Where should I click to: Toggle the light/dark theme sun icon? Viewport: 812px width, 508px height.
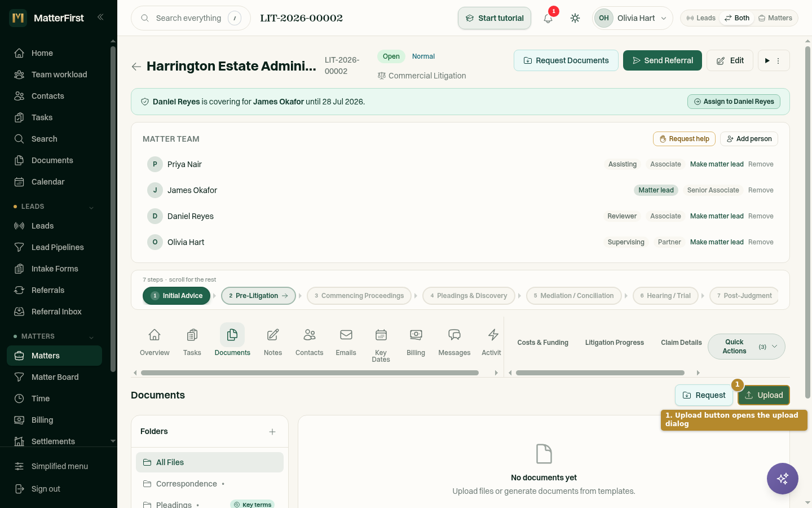click(575, 18)
